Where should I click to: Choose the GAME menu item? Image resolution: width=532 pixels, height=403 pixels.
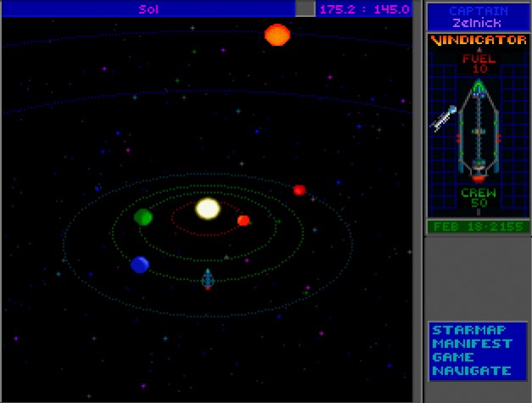coord(453,357)
